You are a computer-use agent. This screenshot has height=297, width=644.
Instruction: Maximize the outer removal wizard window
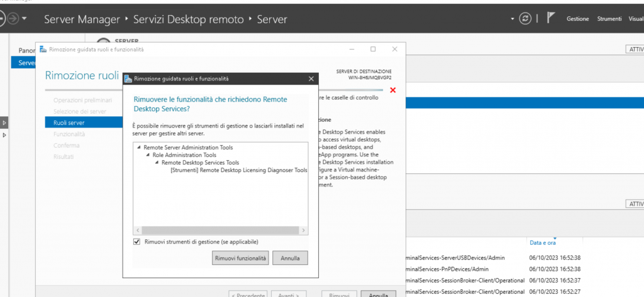(373, 49)
